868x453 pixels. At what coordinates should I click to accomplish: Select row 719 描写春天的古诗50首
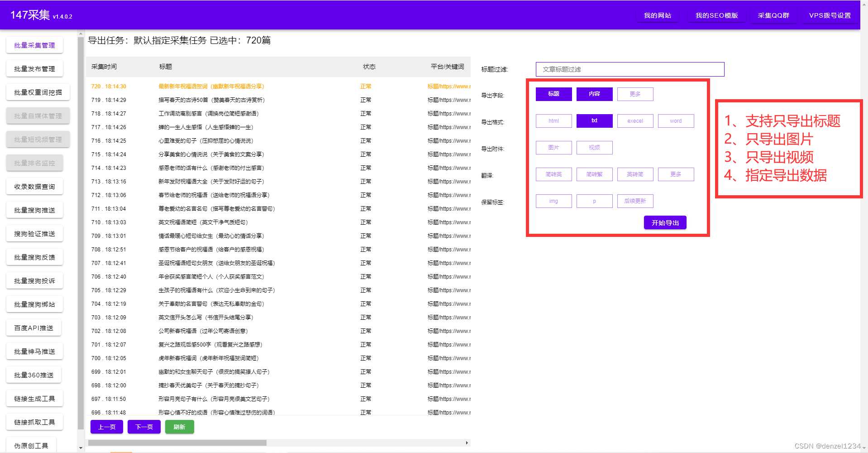[x=278, y=100]
